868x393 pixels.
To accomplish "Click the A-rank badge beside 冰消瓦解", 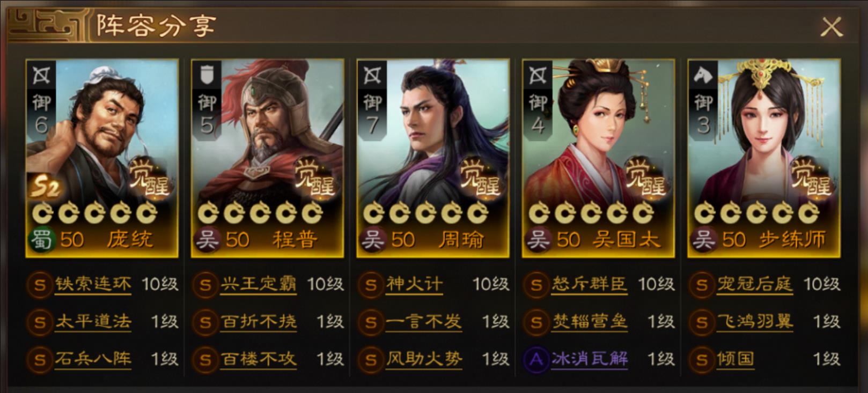I will pos(535,359).
